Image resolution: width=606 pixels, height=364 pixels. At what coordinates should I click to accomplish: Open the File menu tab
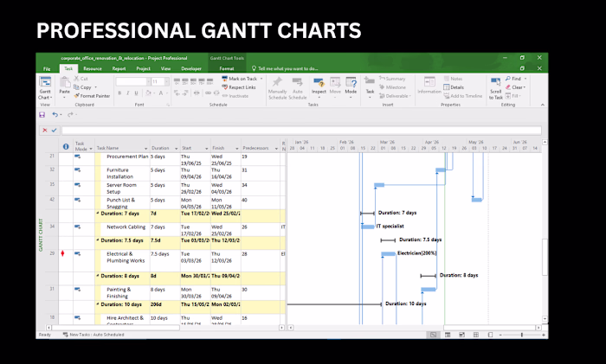(x=47, y=68)
